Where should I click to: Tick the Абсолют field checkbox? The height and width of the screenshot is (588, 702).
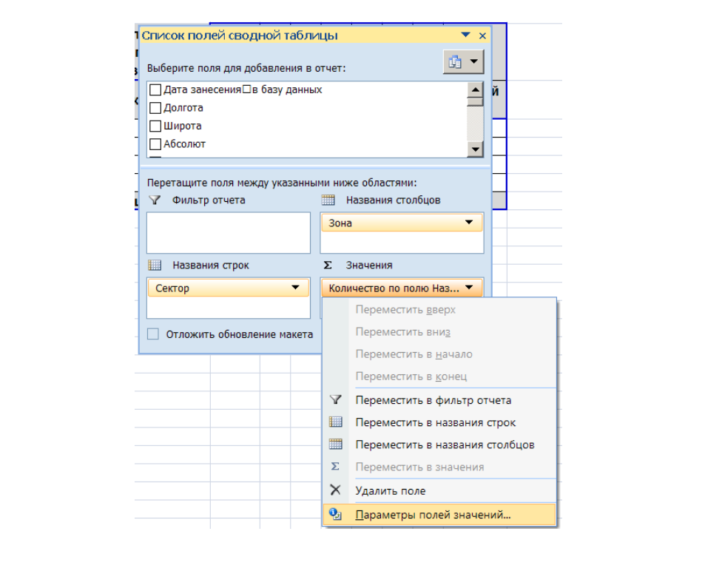[155, 144]
